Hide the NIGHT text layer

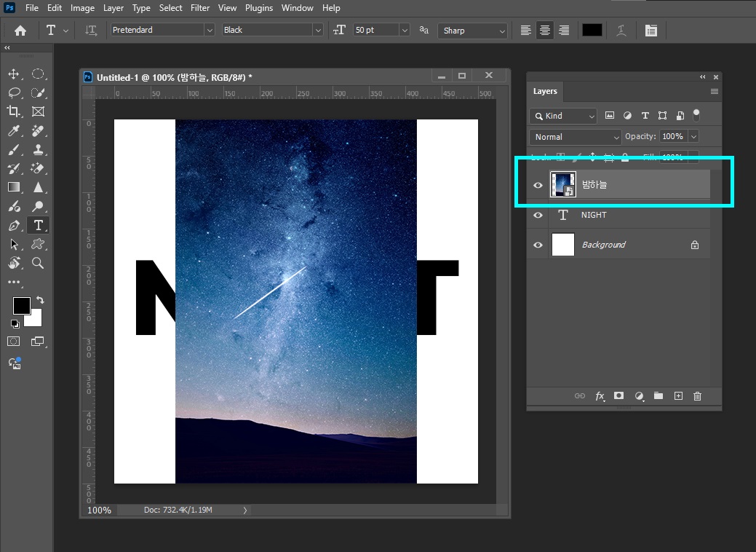tap(538, 216)
